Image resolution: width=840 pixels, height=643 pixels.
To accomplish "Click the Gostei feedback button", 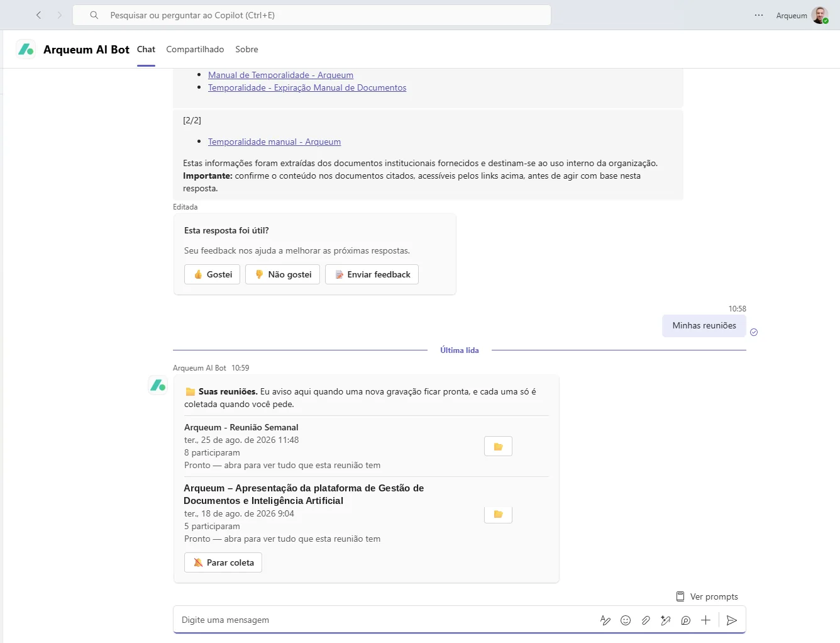I will (x=213, y=274).
